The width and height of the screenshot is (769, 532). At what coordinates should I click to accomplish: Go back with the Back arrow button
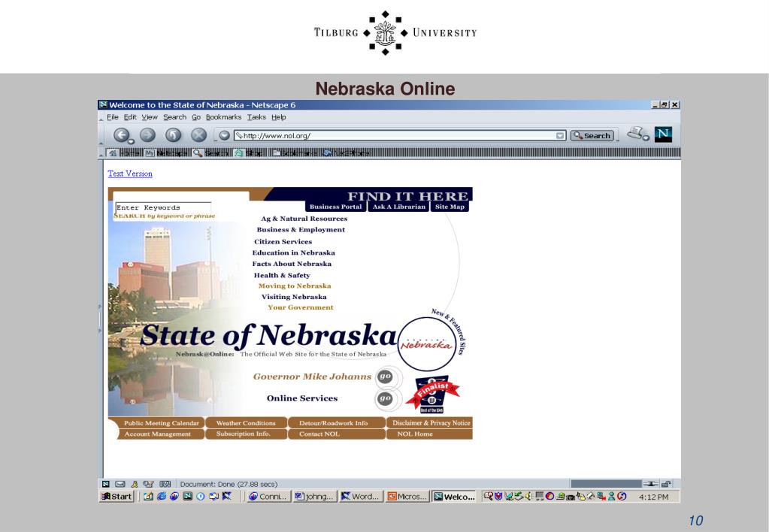click(x=122, y=135)
